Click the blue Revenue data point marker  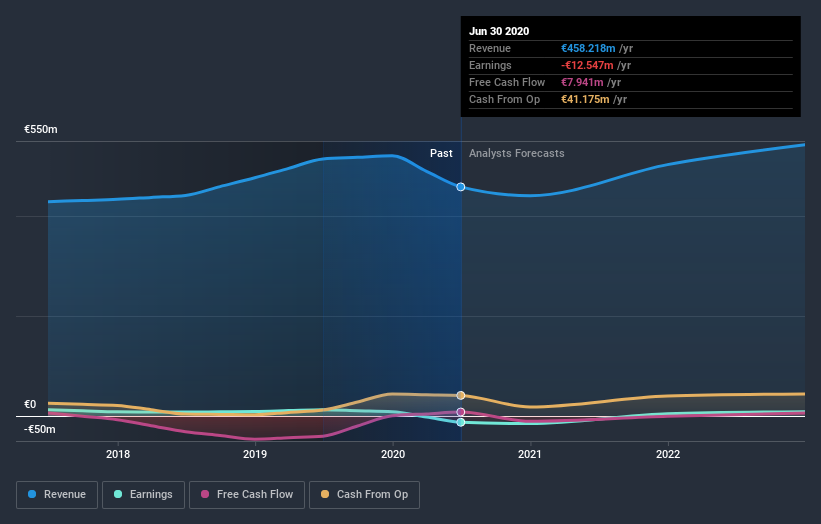point(461,187)
